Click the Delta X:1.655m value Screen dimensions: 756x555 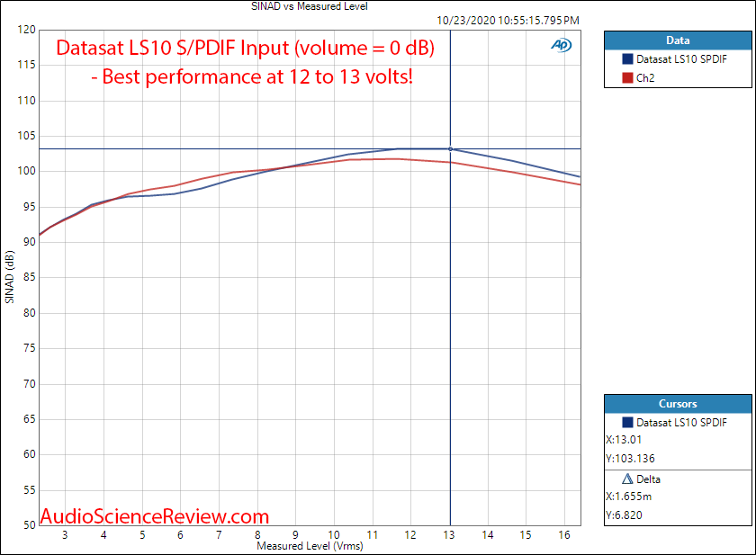629,497
